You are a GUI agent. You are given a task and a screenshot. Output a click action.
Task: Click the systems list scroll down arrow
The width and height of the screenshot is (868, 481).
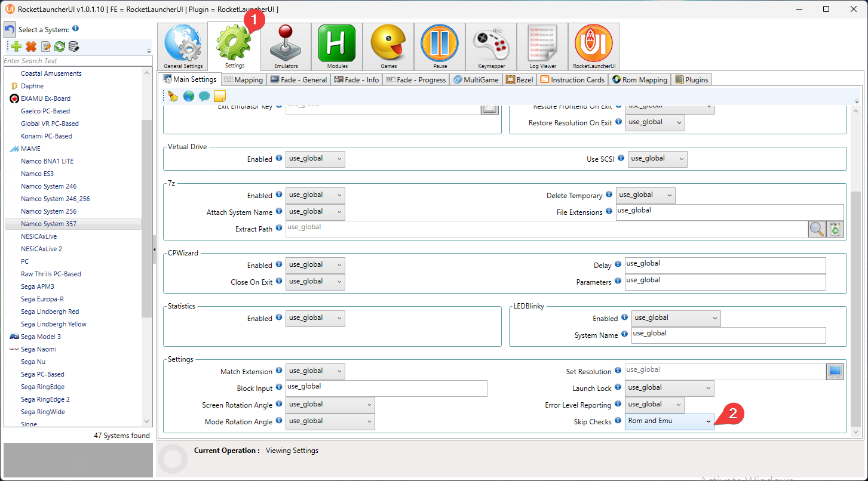pos(147,421)
